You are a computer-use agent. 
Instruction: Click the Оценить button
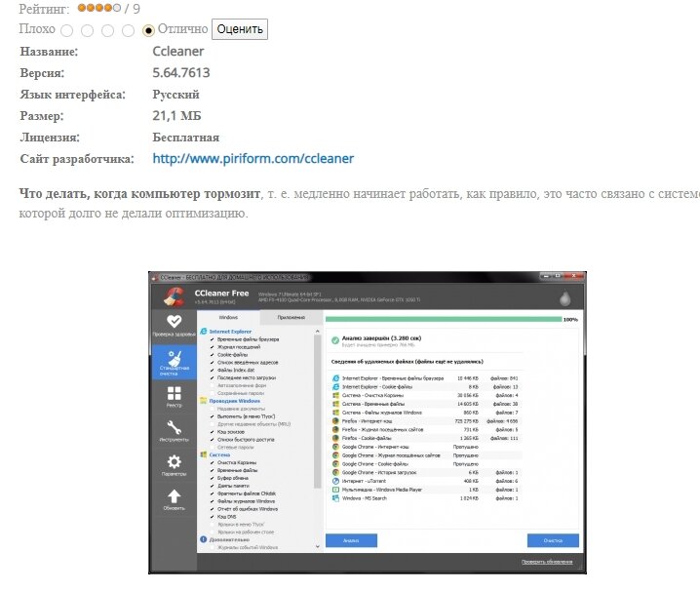240,29
